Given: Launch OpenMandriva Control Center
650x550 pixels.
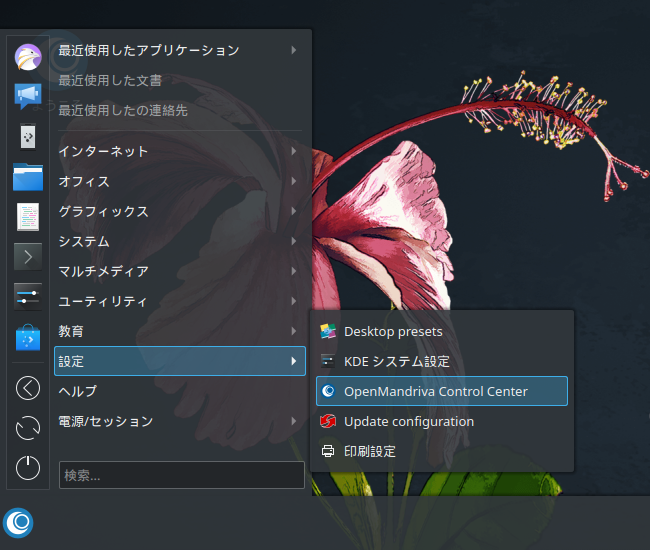Looking at the screenshot, I should coord(442,391).
